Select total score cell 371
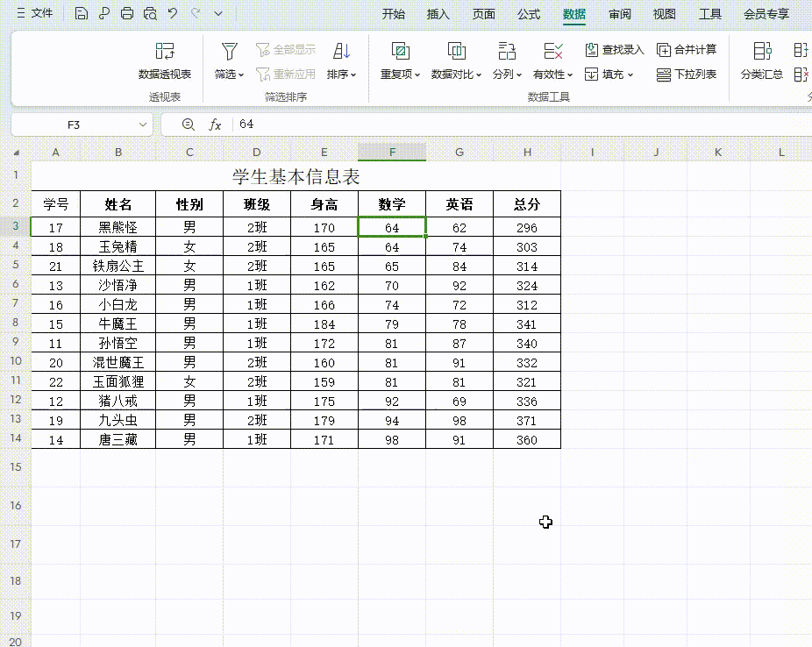Viewport: 812px width, 647px height. pyautogui.click(x=527, y=420)
